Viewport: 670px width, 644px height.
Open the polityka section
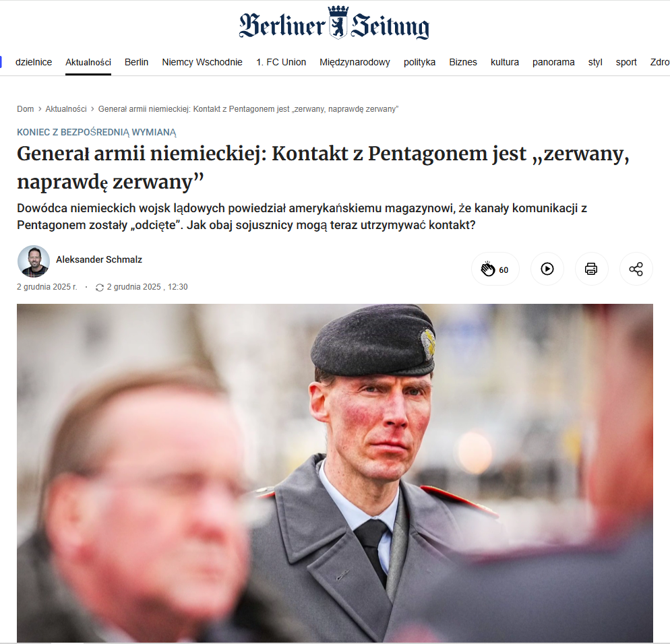(x=420, y=63)
